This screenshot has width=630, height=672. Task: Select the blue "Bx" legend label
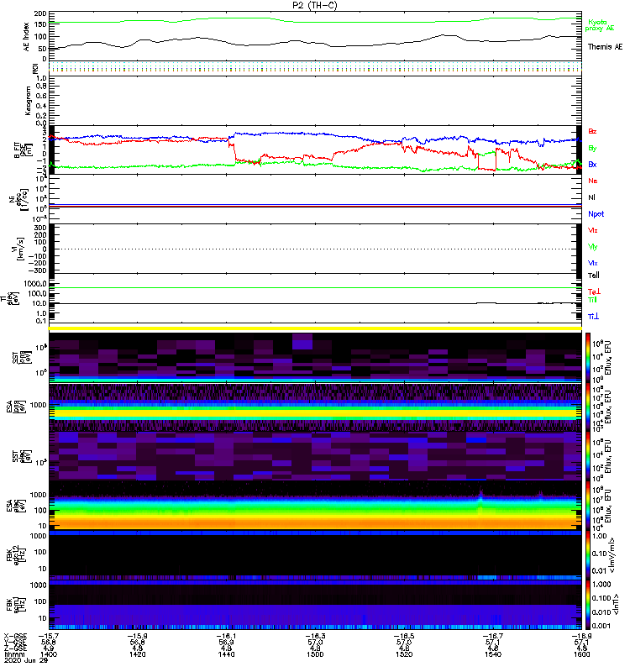[x=592, y=165]
